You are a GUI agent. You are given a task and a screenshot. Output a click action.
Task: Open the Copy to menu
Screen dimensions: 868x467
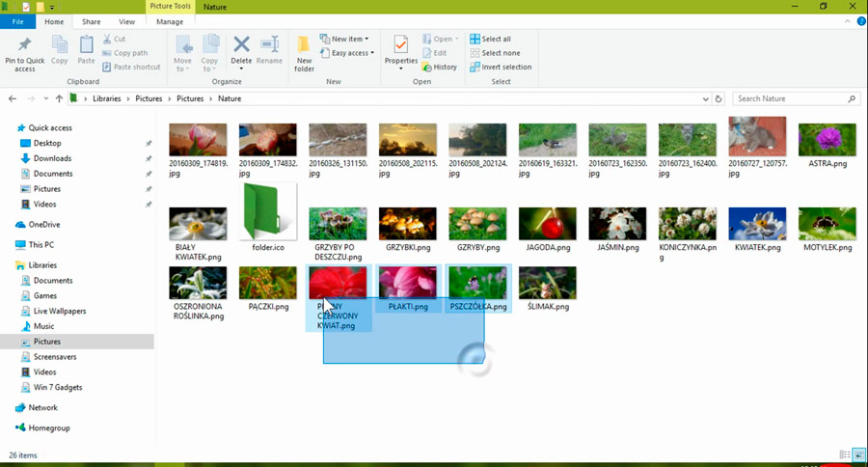click(x=209, y=54)
